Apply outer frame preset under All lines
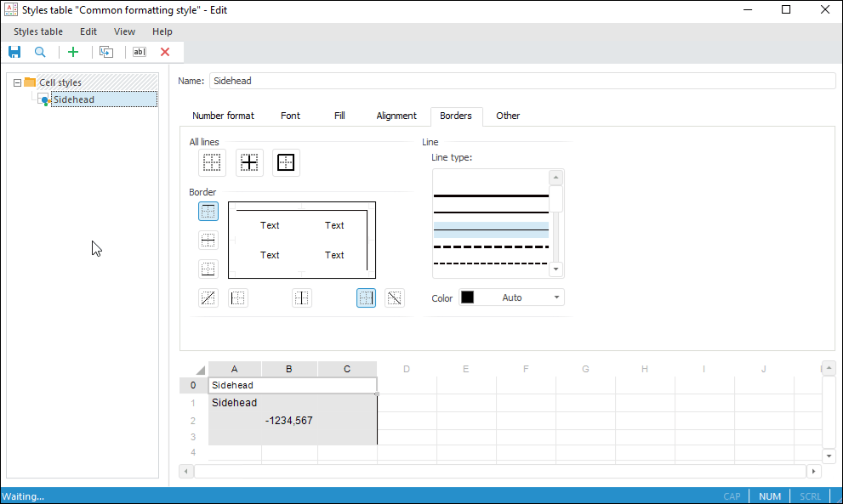The height and width of the screenshot is (504, 843). 286,162
